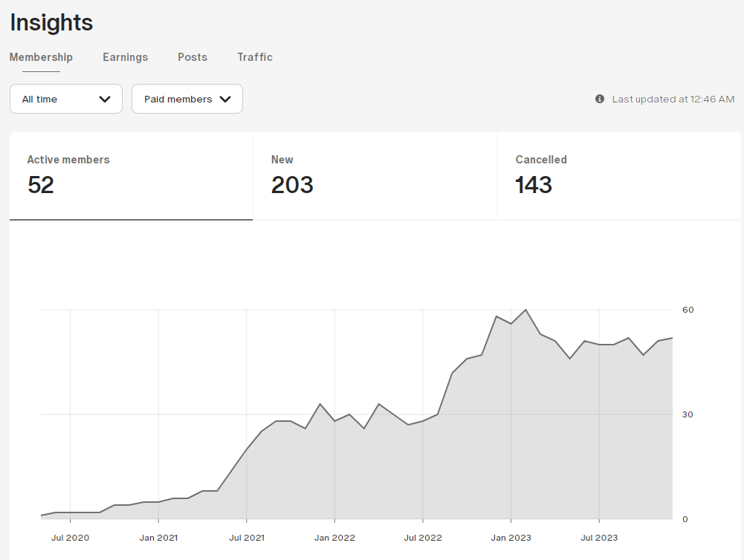
Task: Open the Traffic tab
Action: coord(255,57)
